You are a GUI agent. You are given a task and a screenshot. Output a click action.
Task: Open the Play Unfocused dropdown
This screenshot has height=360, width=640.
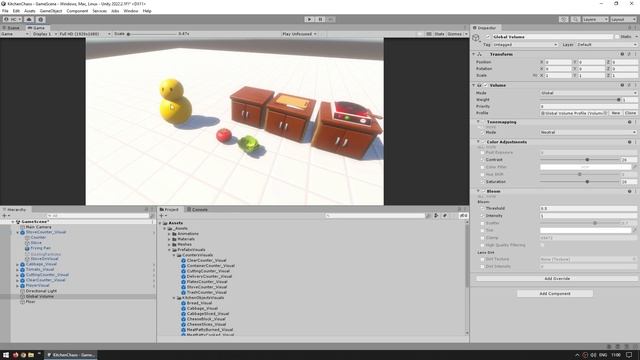299,34
